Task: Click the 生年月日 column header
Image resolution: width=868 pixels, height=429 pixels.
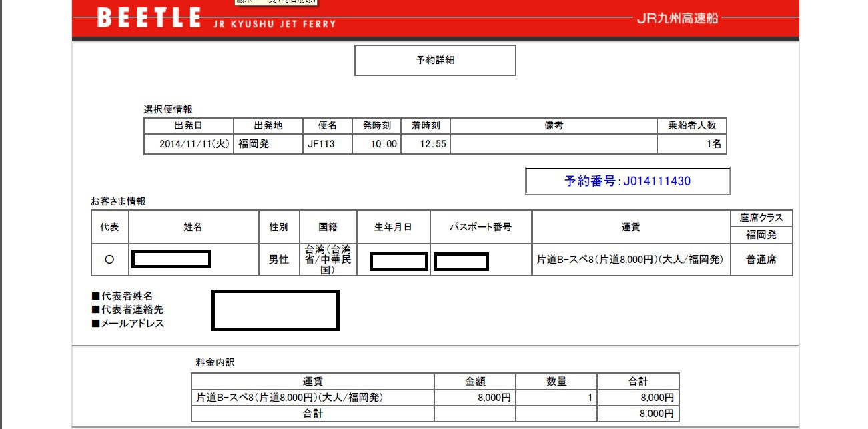Action: pos(393,227)
